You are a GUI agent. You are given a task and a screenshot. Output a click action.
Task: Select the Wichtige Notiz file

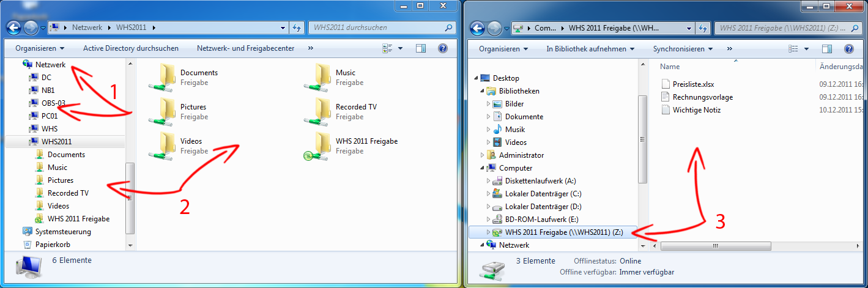[691, 110]
